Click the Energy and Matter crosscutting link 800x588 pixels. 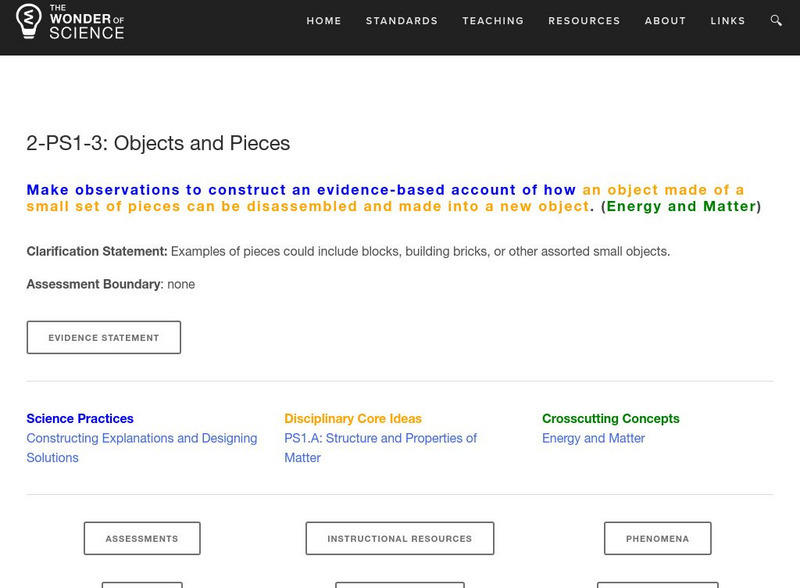pos(593,438)
